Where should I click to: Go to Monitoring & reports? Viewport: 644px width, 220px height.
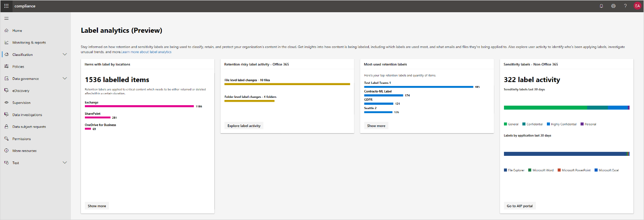tap(29, 43)
